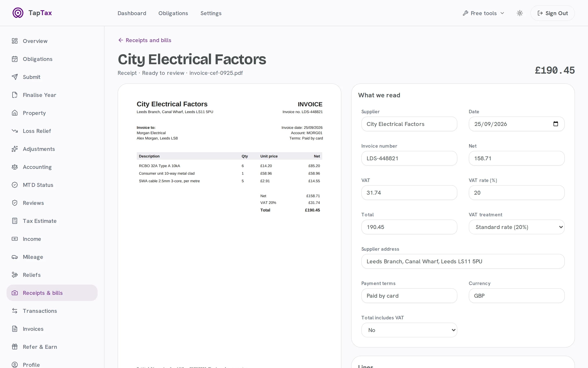Click the Currency field GBP
Image resolution: width=588 pixels, height=368 pixels.
point(516,296)
